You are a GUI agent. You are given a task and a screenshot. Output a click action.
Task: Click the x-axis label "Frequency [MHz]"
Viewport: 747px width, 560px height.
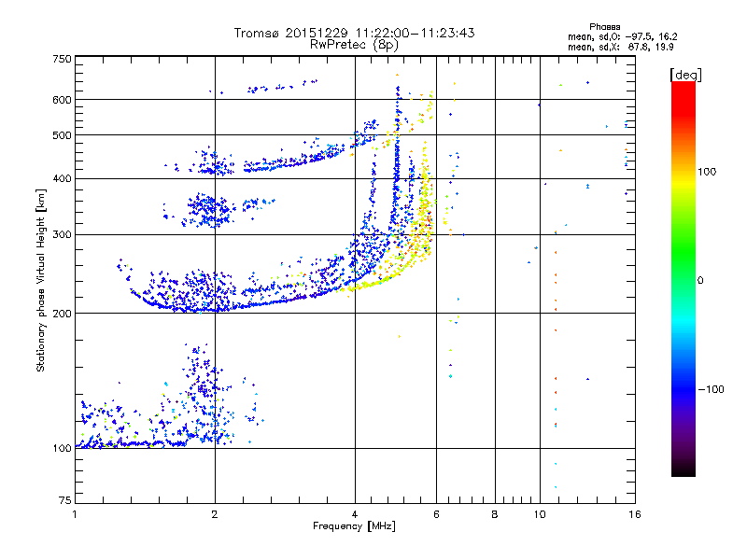coord(354,526)
